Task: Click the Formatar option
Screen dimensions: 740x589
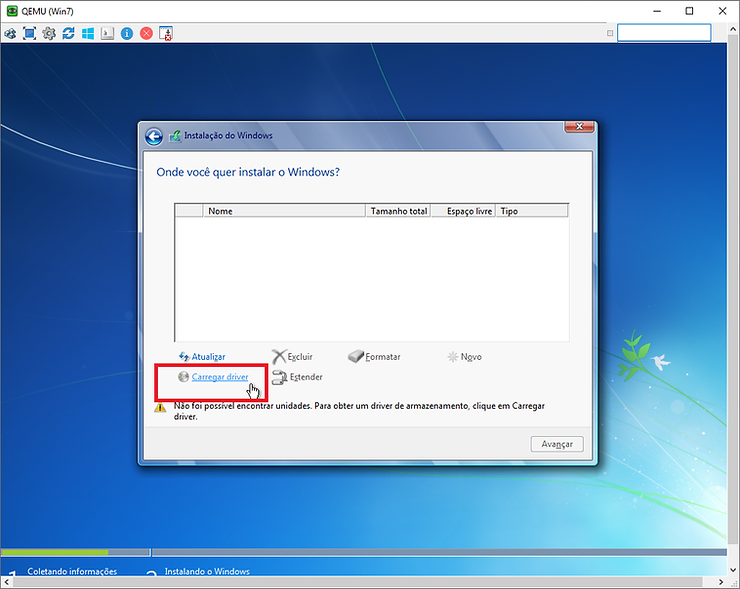Action: click(383, 357)
